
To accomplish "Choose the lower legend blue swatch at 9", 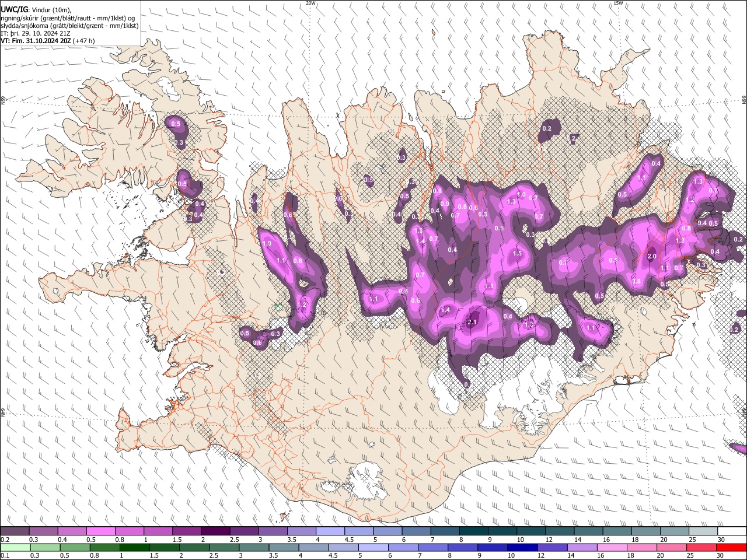I will coord(492,547).
